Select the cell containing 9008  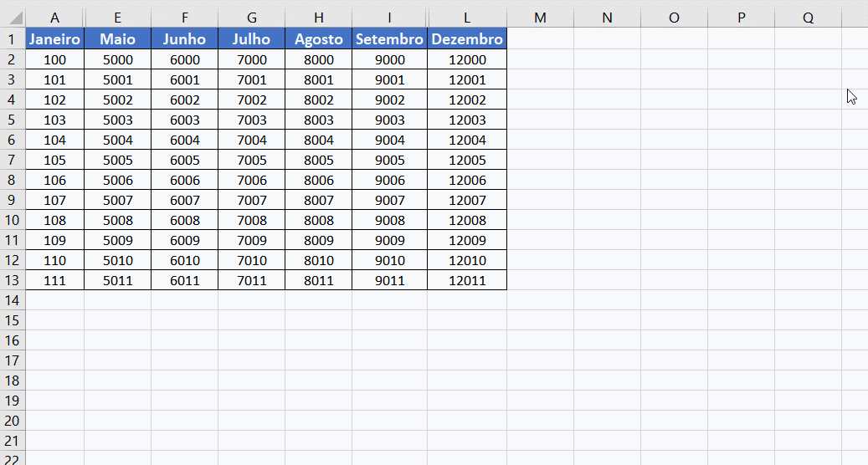click(x=389, y=220)
